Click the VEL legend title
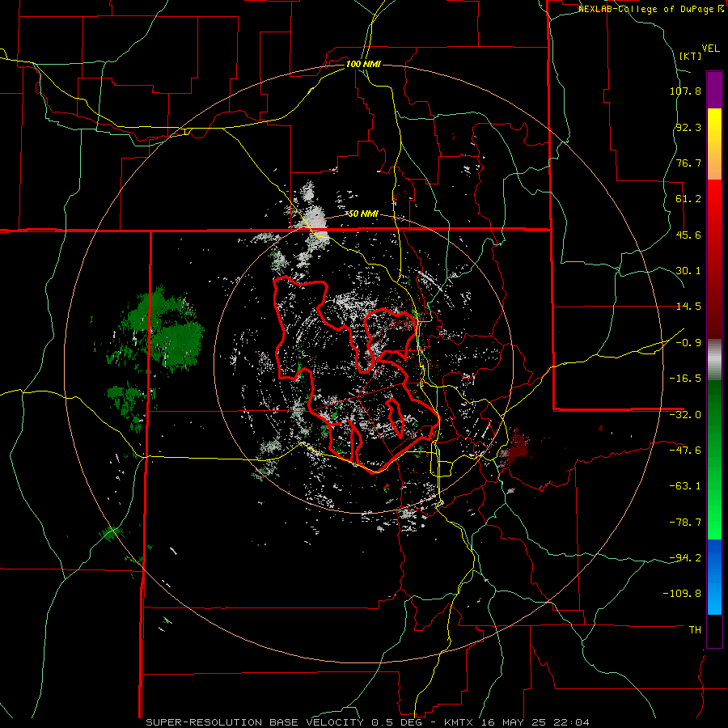This screenshot has height=728, width=728. point(710,49)
